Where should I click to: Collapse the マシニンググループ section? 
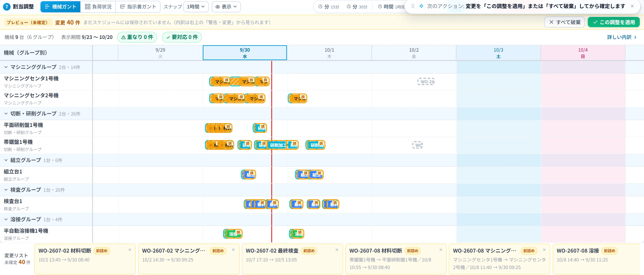click(6, 67)
